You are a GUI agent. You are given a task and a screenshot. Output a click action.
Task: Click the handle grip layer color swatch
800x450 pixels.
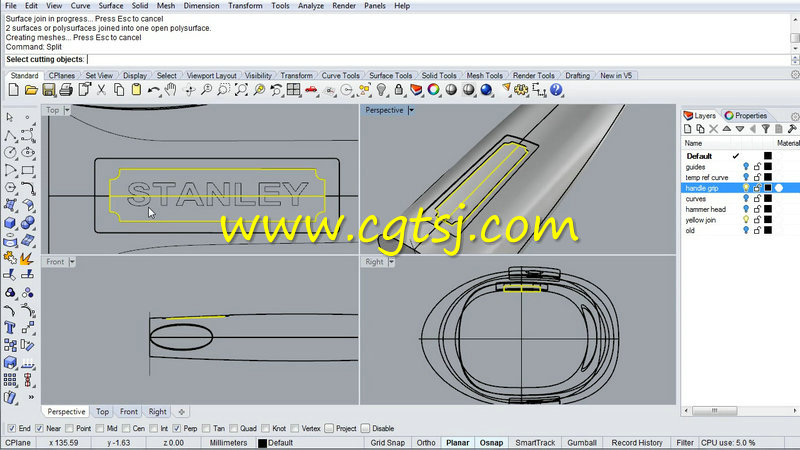point(768,188)
